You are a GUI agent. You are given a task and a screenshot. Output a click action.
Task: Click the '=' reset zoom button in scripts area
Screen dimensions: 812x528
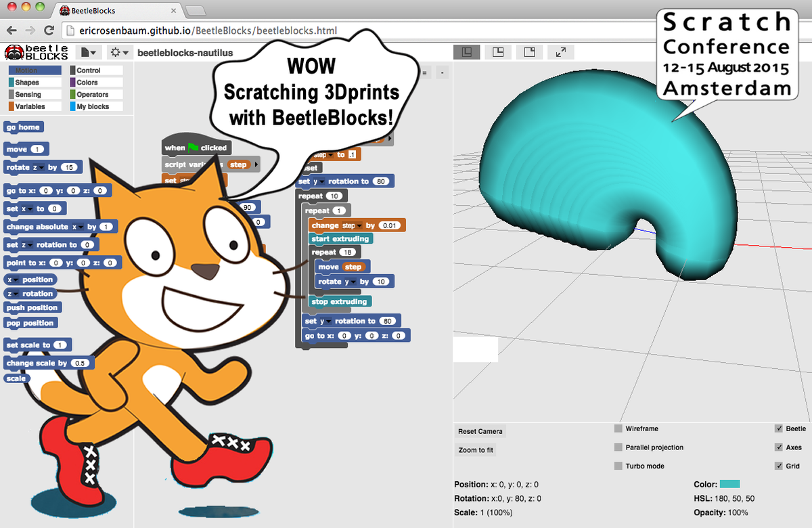[x=425, y=72]
